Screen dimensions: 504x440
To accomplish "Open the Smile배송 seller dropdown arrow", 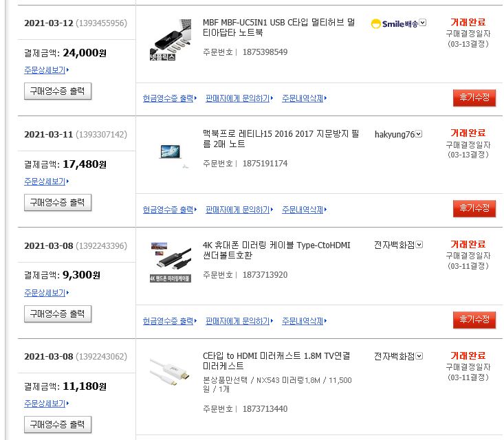I will tap(423, 23).
